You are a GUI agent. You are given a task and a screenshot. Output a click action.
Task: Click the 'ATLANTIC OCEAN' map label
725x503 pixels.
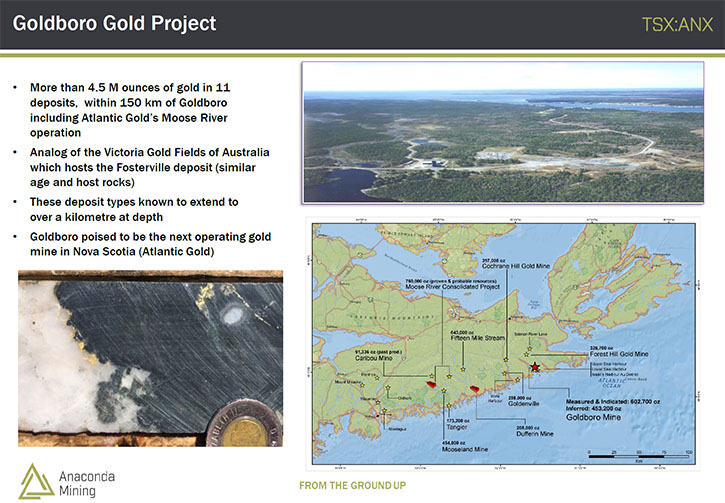612,383
